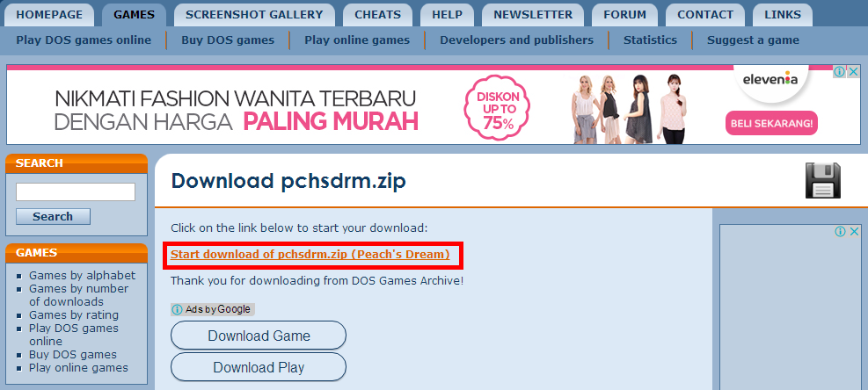Start download of pchsdrm.zip link
The width and height of the screenshot is (868, 390).
310,255
